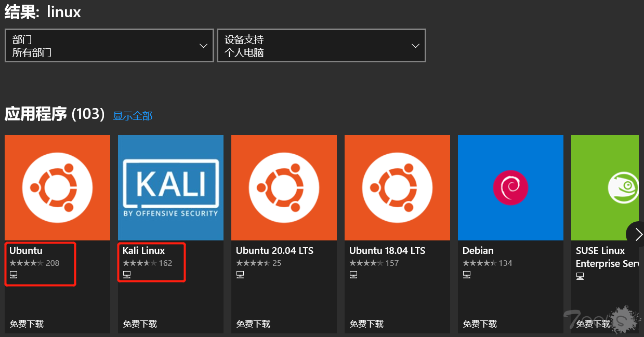Viewport: 644px width, 337px height.
Task: Click 免费下载 under the Debian tile
Action: [480, 324]
